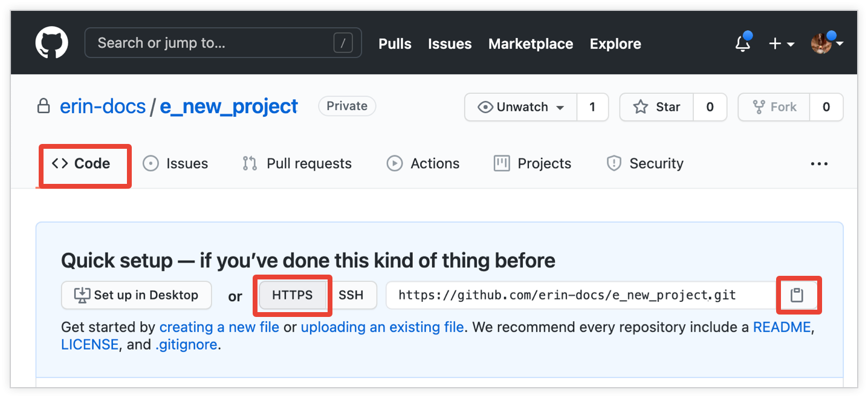868x398 pixels.
Task: Switch to the Issues repository tab
Action: 175,164
